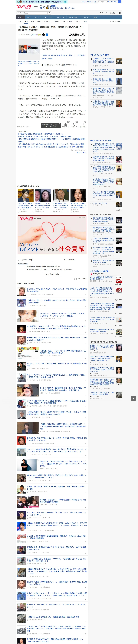
Task: Open the 太田光が告白 recommended article
Action: (x=57, y=339)
